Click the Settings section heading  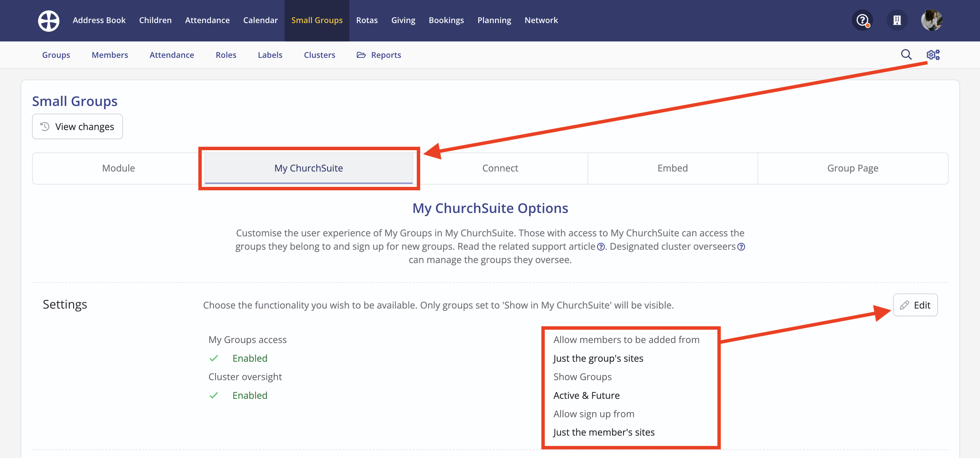pos(65,304)
